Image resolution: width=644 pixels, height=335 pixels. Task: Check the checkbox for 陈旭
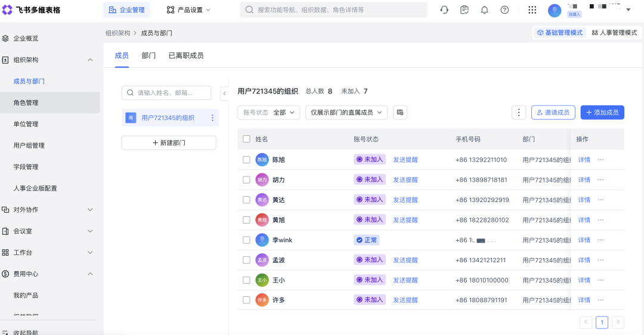(x=246, y=160)
